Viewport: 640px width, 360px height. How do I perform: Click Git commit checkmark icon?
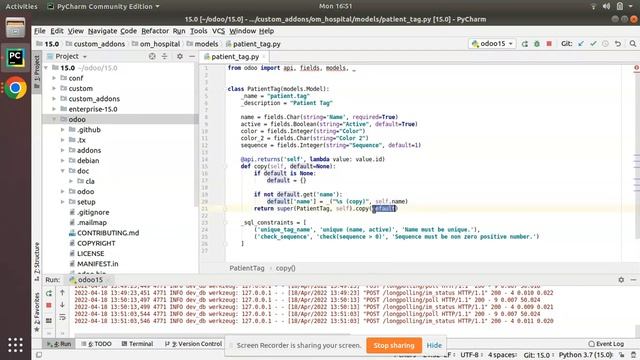point(593,44)
